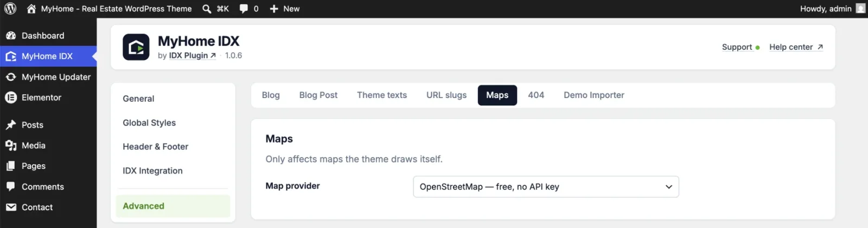Click the Map provider label
Image resolution: width=868 pixels, height=228 pixels.
tap(292, 186)
